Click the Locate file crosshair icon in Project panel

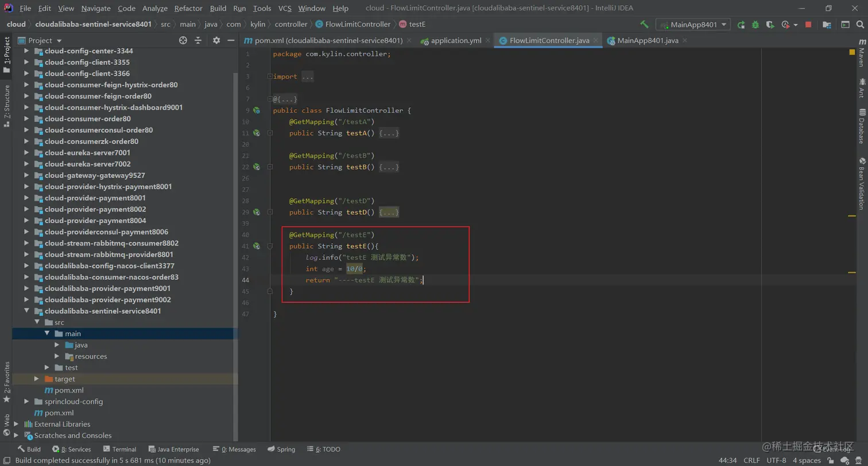[x=183, y=40]
